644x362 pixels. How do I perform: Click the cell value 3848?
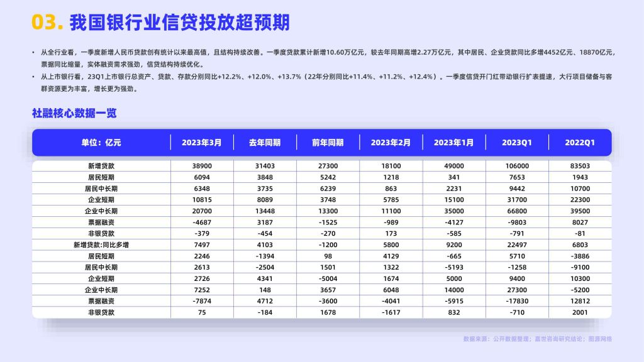coord(265,177)
